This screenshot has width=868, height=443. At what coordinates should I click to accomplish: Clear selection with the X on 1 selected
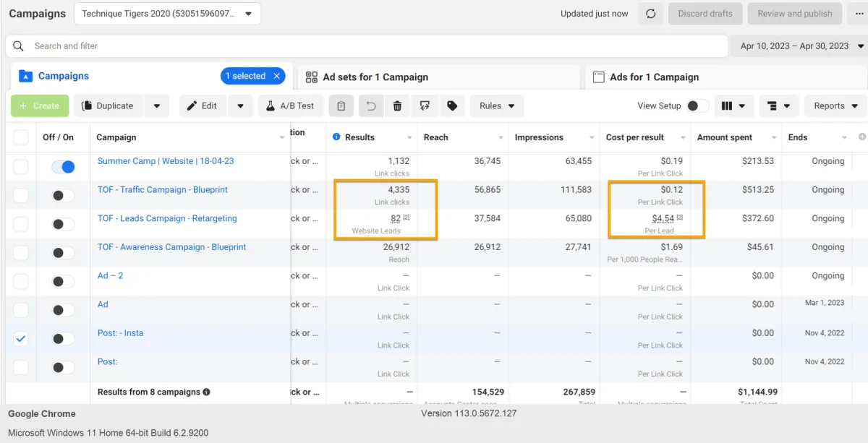click(276, 76)
